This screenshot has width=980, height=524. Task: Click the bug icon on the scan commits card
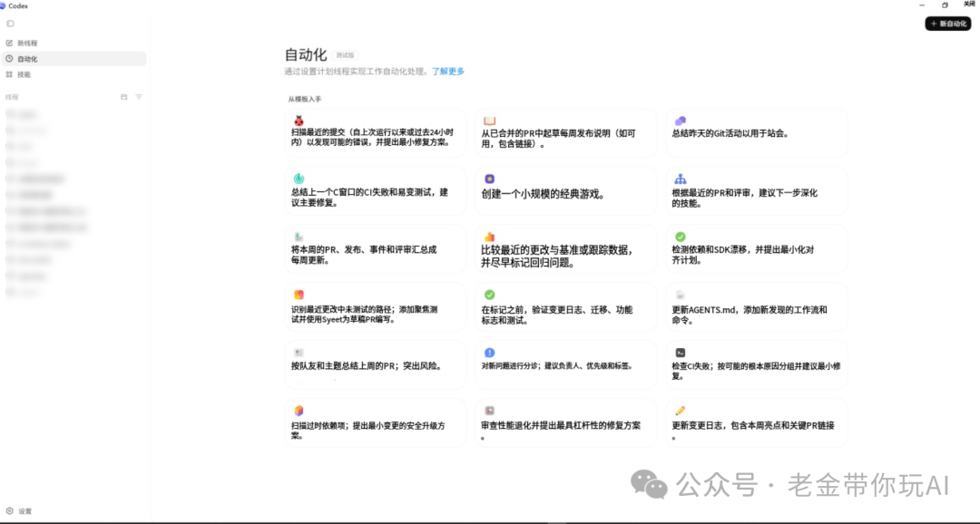coord(299,121)
